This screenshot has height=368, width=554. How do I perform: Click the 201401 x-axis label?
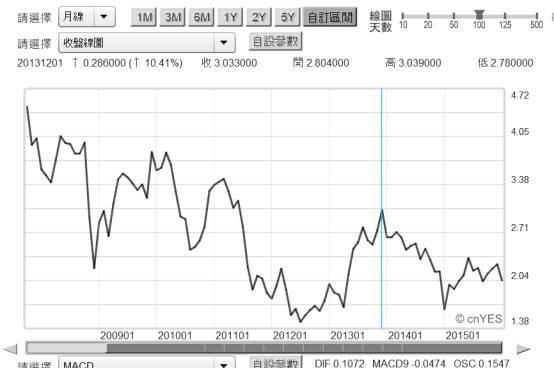405,336
